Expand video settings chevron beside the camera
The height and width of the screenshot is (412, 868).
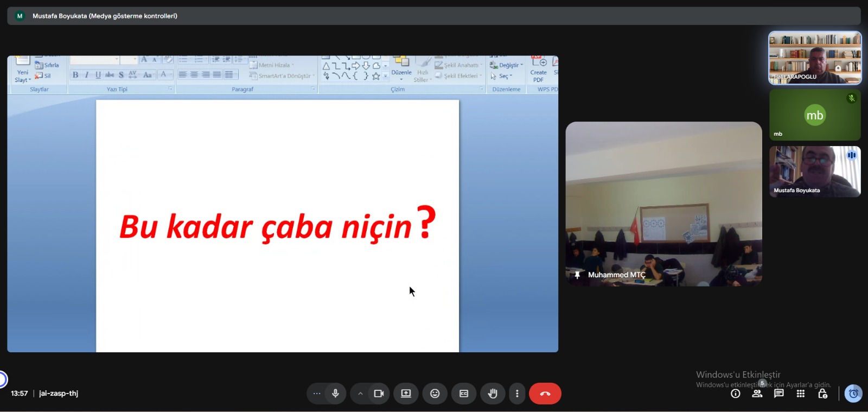tap(360, 394)
